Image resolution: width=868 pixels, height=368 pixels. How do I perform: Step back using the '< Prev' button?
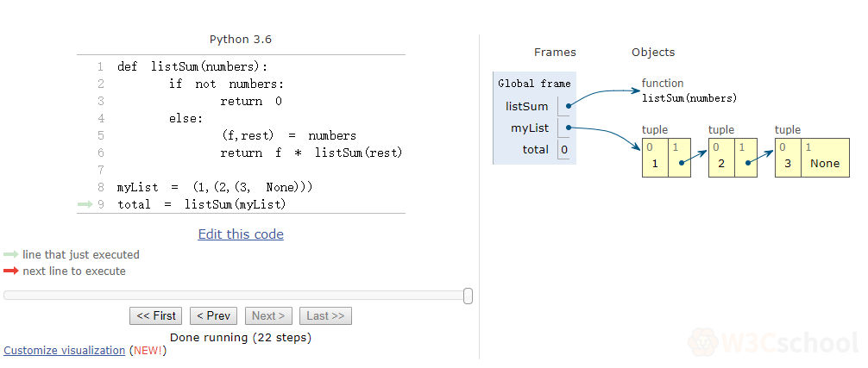213,316
